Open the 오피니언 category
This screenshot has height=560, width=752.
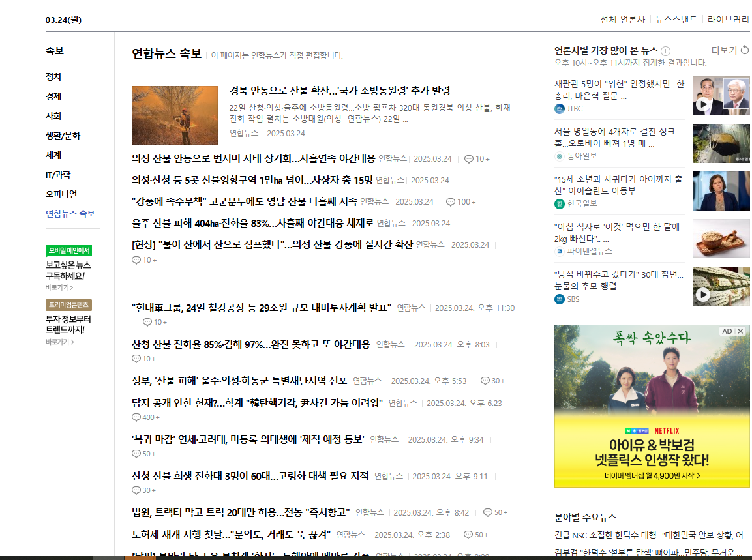(x=61, y=194)
